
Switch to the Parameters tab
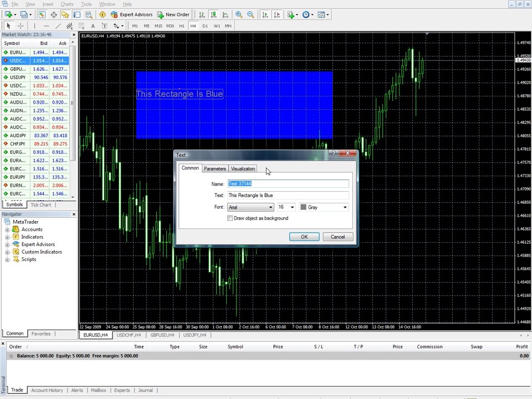click(215, 168)
